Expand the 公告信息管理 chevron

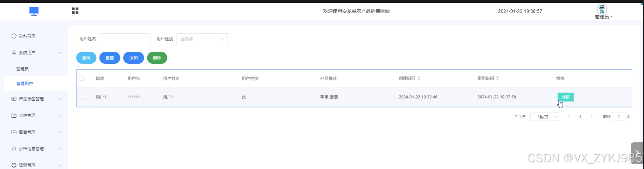click(x=60, y=149)
